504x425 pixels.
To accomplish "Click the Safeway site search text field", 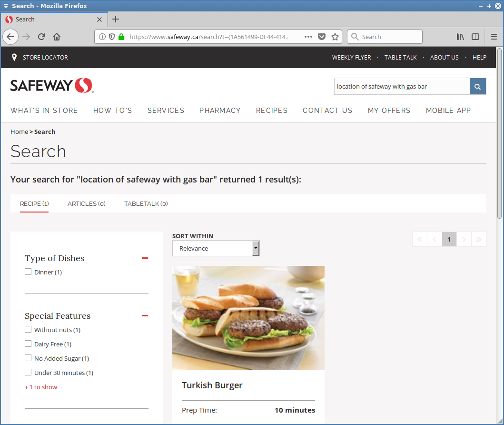I will click(402, 86).
